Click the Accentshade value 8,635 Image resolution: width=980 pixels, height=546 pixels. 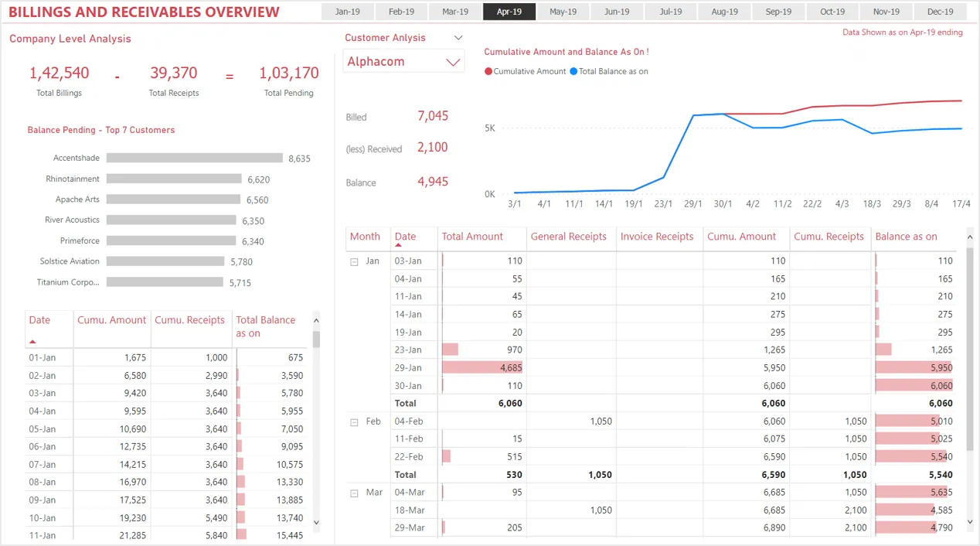click(300, 159)
